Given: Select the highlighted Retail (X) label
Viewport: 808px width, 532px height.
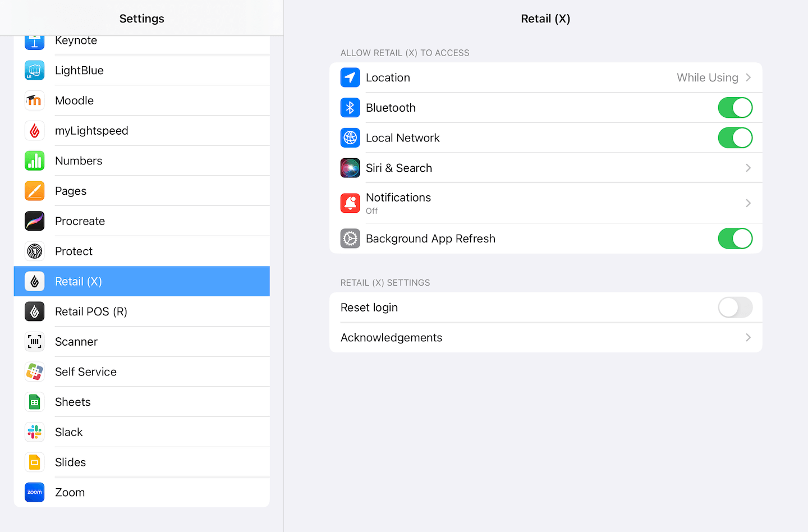Looking at the screenshot, I should pyautogui.click(x=79, y=282).
